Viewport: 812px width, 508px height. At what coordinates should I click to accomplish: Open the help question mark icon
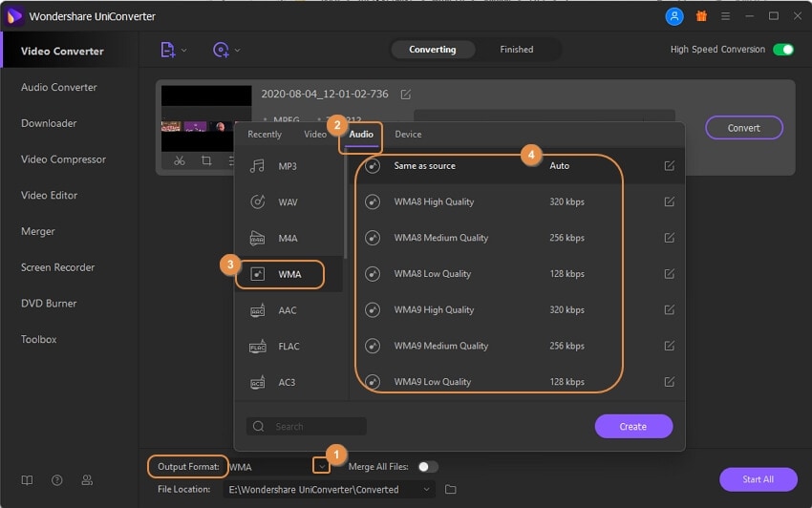(x=57, y=480)
